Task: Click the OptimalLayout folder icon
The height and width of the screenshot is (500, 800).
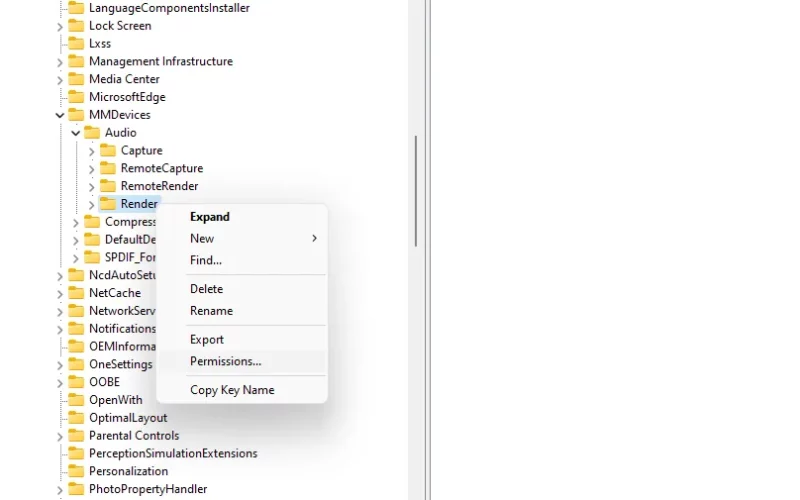Action: tap(76, 417)
